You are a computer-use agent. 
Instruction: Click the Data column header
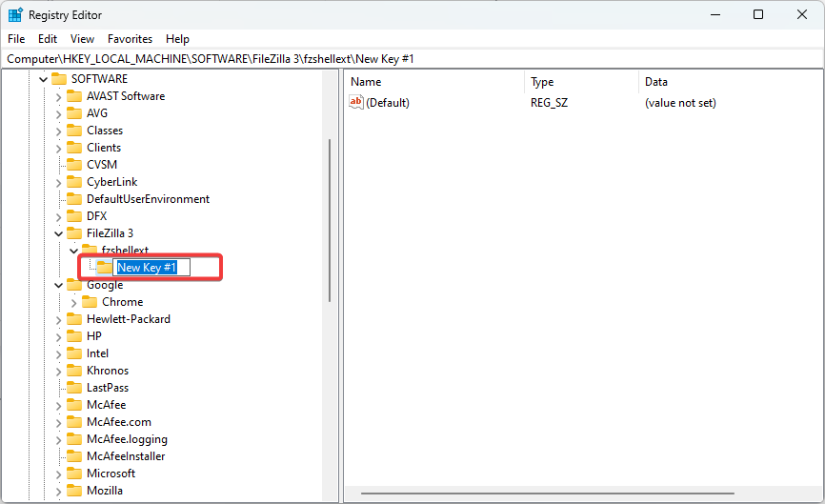tap(656, 82)
